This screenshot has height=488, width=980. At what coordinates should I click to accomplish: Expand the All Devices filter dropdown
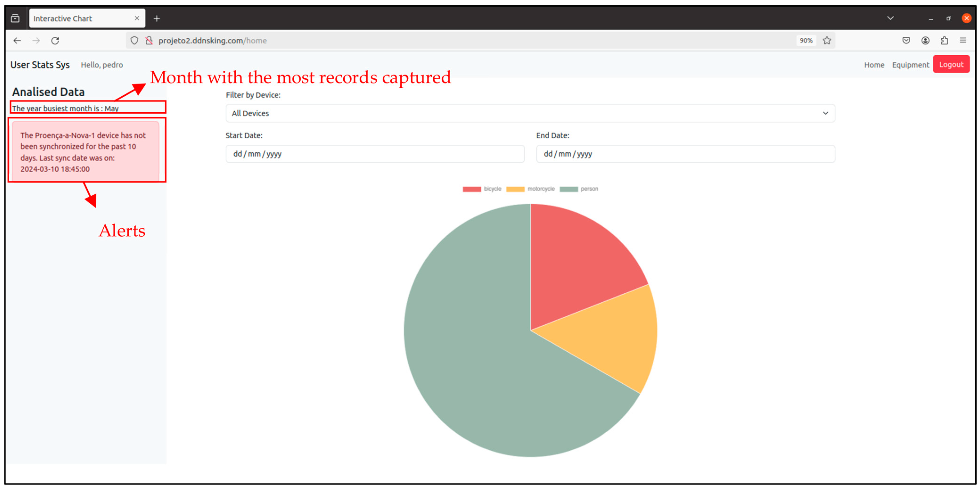[530, 113]
